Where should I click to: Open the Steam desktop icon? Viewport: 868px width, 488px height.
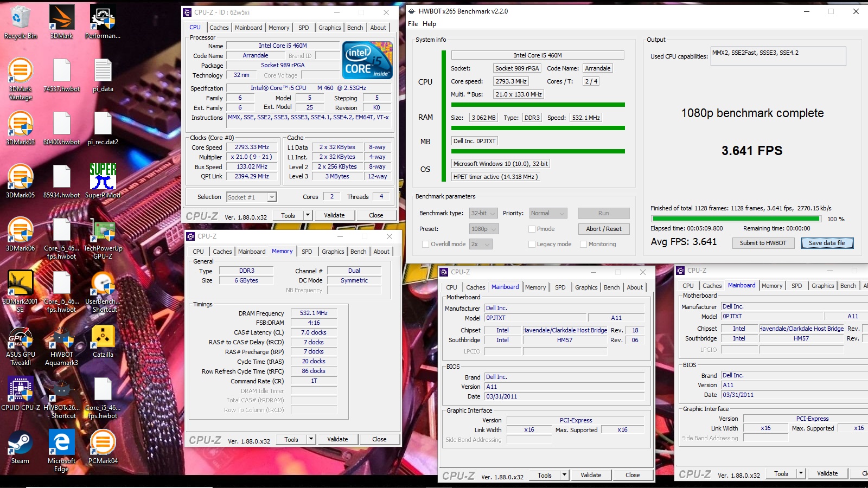(x=21, y=447)
